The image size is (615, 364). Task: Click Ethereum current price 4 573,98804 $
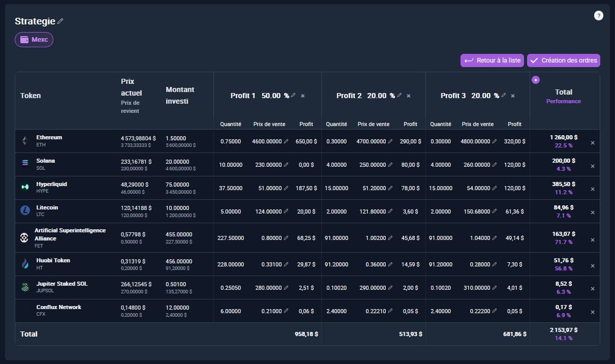coord(138,138)
